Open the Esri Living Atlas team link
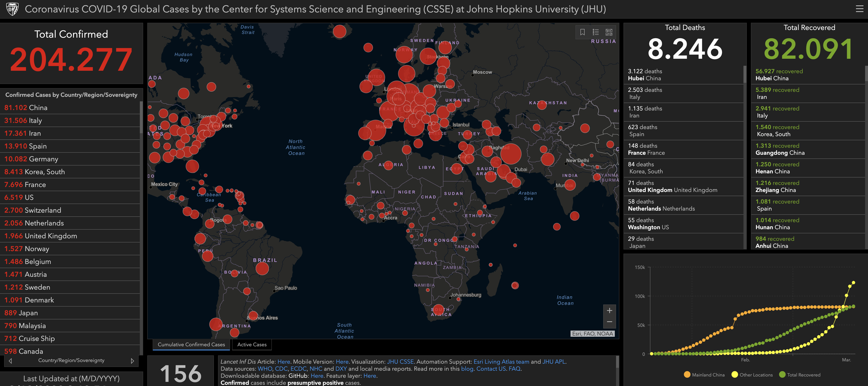Viewport: 868px width, 386px height. tap(501, 362)
